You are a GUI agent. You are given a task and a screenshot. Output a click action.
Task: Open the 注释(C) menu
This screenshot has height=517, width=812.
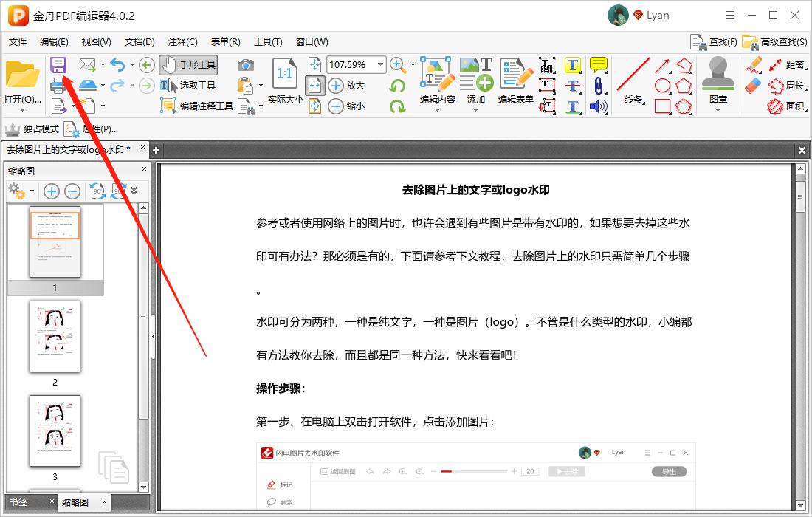(182, 42)
